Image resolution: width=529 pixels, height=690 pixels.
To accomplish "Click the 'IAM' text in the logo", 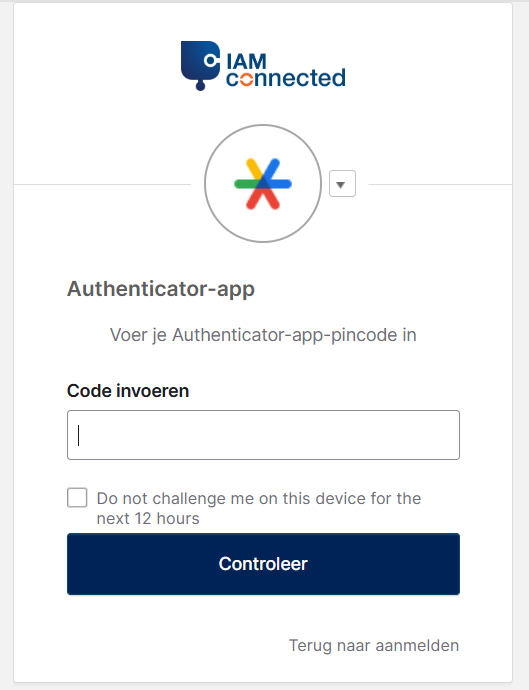I will pos(246,62).
